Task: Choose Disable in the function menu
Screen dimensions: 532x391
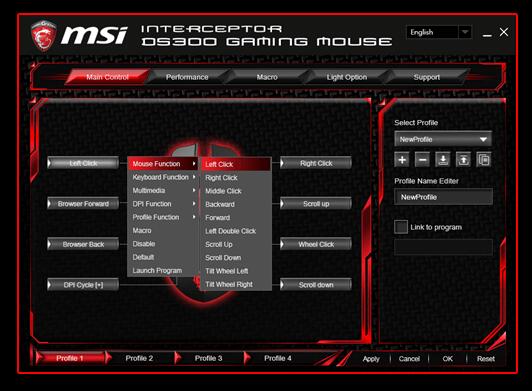Action: [x=163, y=244]
